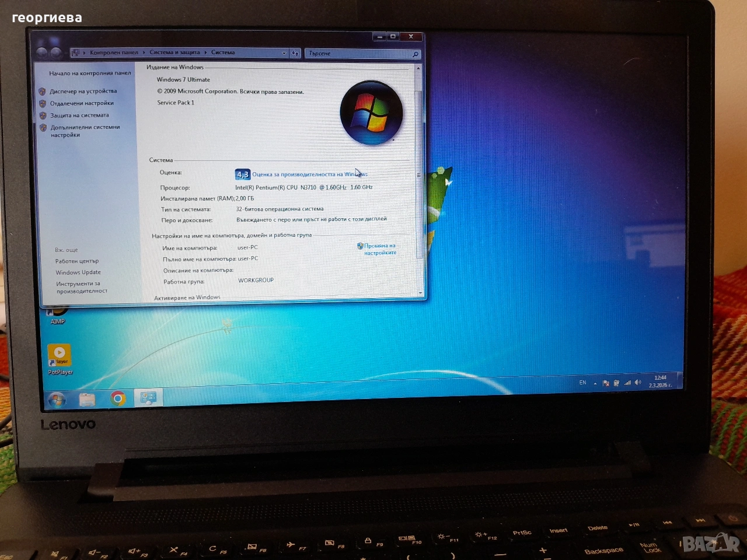Click scrollbar up arrow in System window
The height and width of the screenshot is (560, 747).
[418, 69]
